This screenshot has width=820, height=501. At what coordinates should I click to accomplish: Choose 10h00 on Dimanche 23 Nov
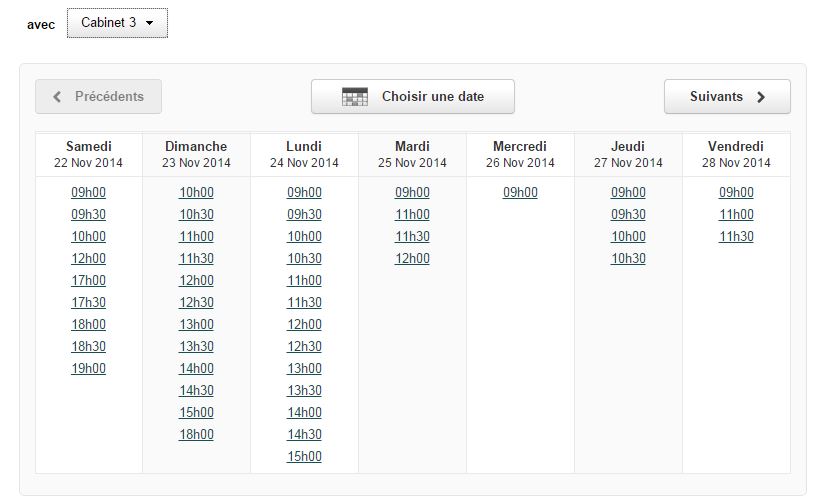pyautogui.click(x=197, y=192)
